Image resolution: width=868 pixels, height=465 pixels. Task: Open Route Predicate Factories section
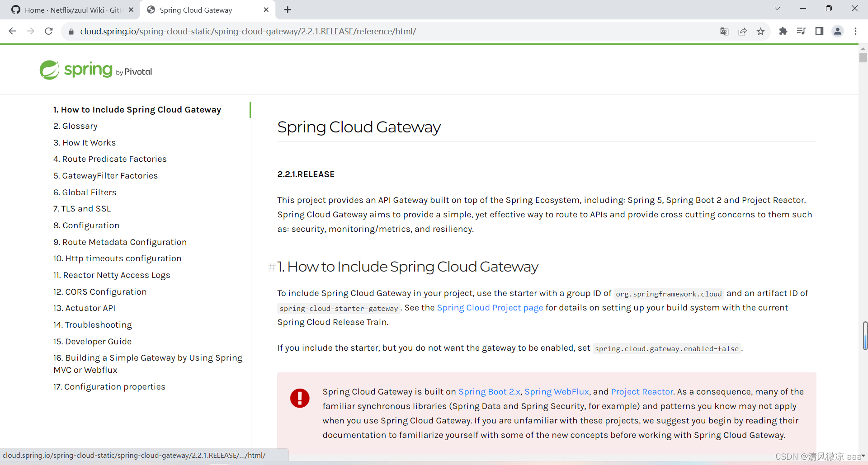pyautogui.click(x=110, y=159)
